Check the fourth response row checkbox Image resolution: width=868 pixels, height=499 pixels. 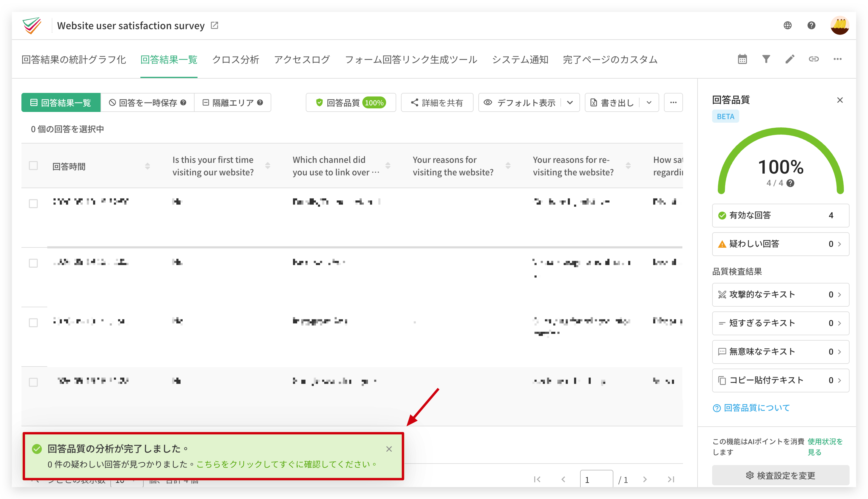point(33,383)
